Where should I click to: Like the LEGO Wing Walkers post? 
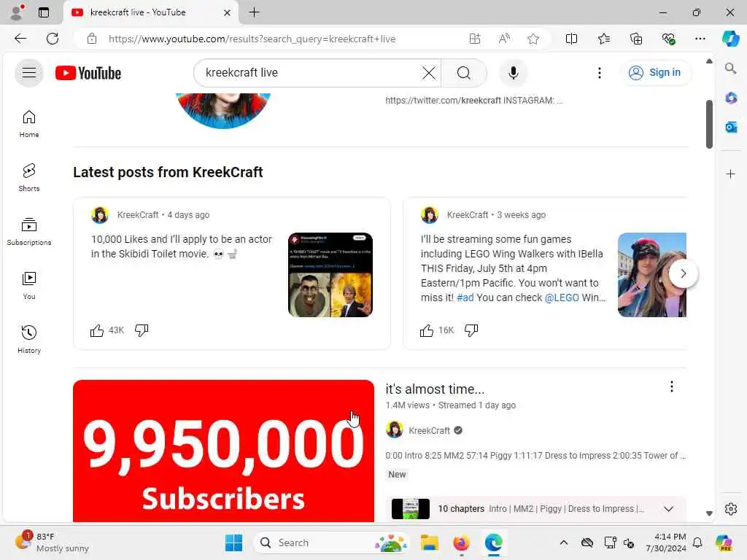click(426, 330)
